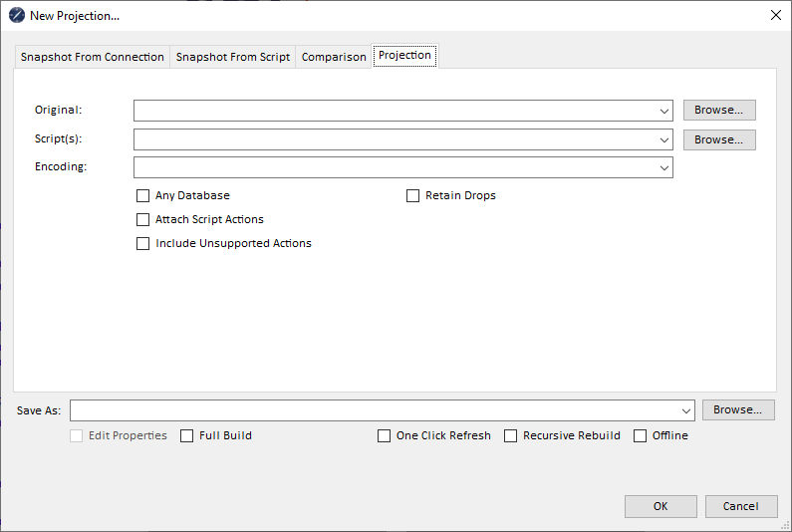792x532 pixels.
Task: Enable the Retain Drops checkbox
Action: pyautogui.click(x=413, y=196)
